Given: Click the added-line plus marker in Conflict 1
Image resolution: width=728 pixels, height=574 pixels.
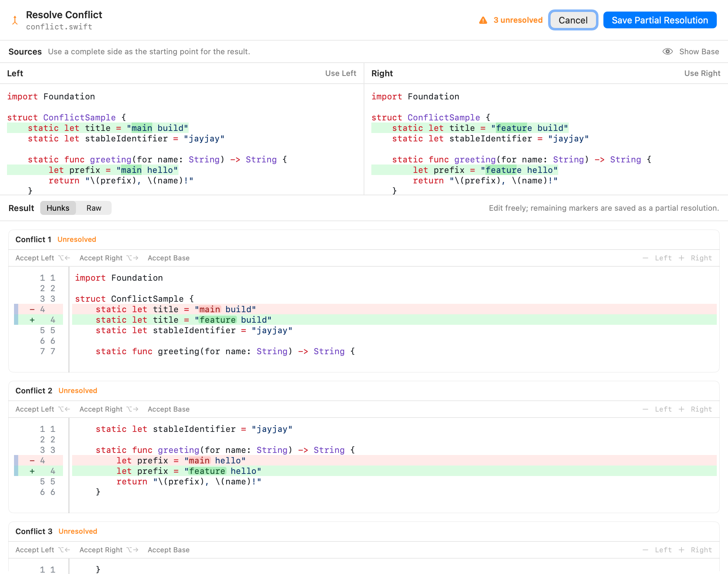Looking at the screenshot, I should (x=32, y=320).
